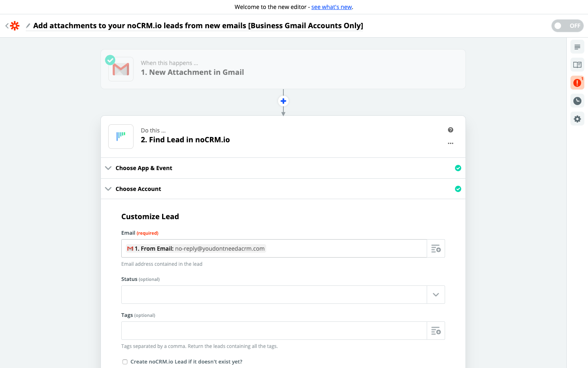Click the pencil icon to rename Zap
The width and height of the screenshot is (588, 368).
tap(28, 26)
